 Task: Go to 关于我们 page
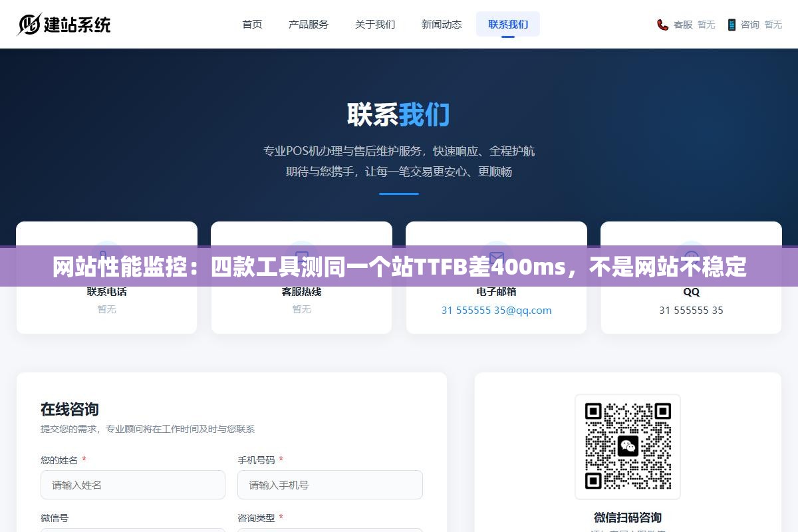[375, 24]
